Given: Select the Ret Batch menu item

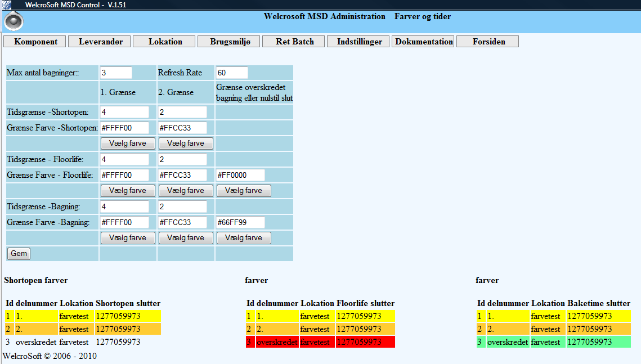Looking at the screenshot, I should 294,42.
